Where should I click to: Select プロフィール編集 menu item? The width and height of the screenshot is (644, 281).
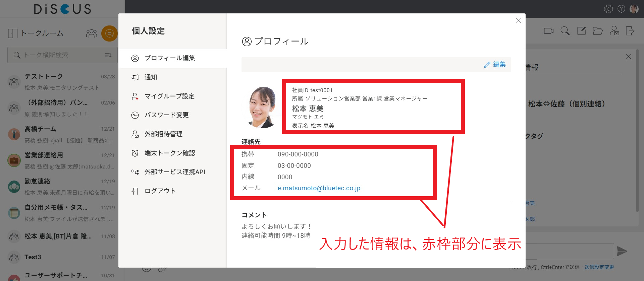click(172, 58)
